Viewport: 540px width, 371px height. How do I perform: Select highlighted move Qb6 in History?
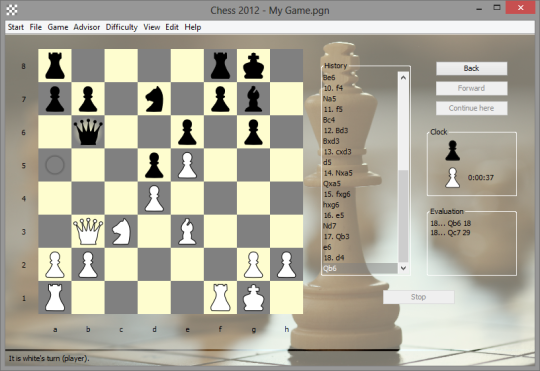[360, 268]
